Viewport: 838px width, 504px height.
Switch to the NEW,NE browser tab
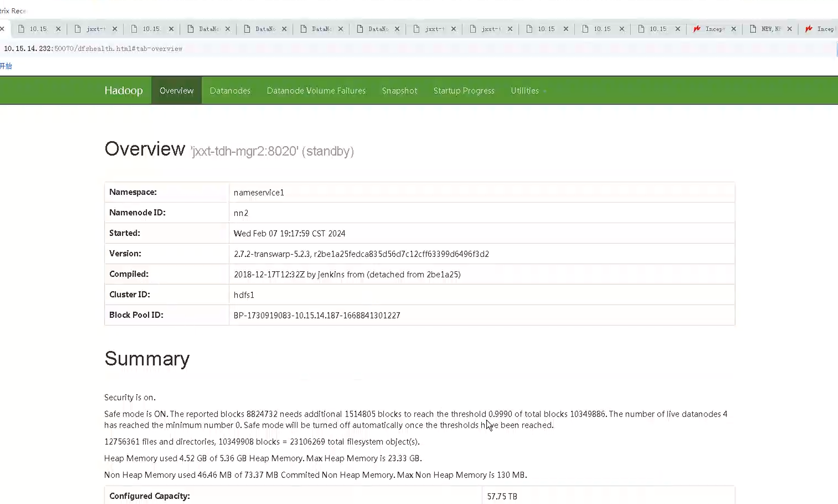pos(771,29)
